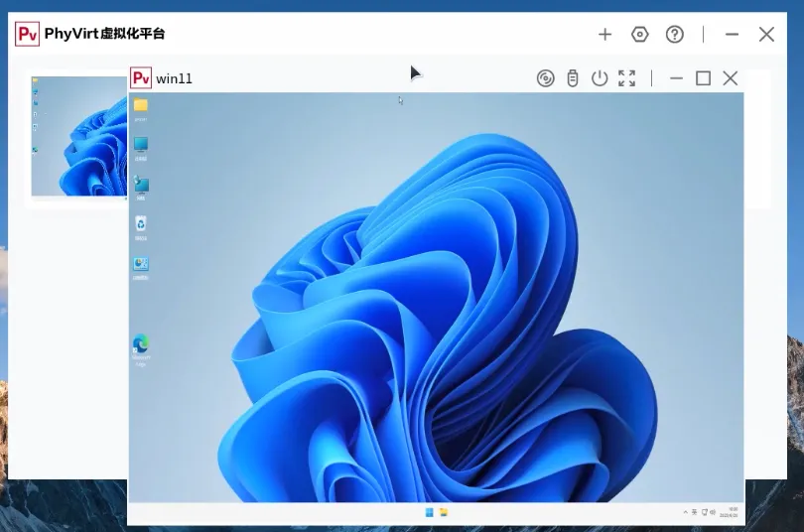Open the Windows Start button in VM taskbar
The image size is (804, 532).
[x=429, y=512]
